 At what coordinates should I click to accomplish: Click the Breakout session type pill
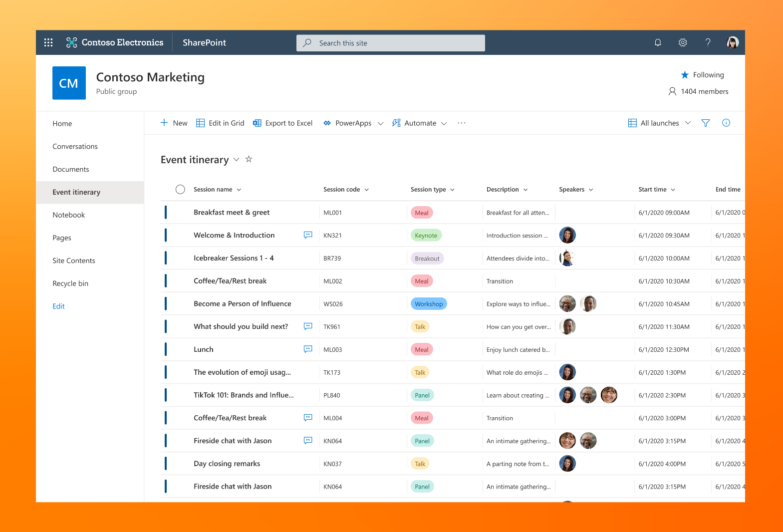click(427, 259)
